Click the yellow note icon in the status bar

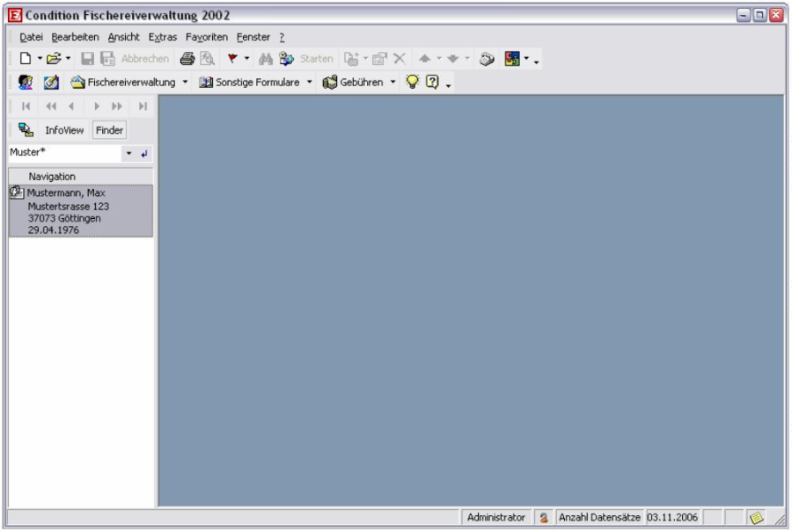pos(756,518)
